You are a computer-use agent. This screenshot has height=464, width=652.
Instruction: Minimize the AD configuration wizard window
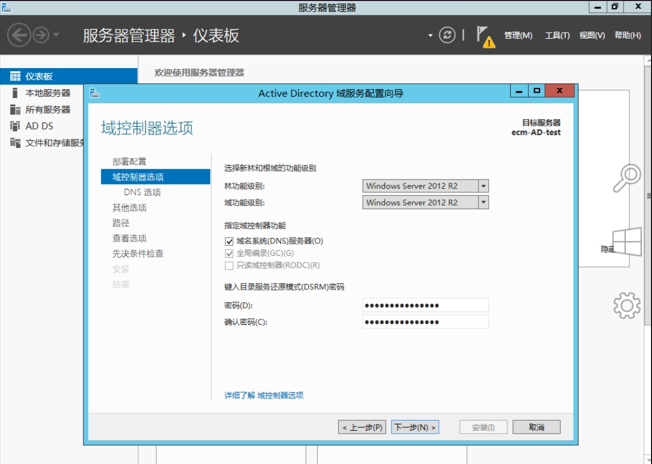519,91
